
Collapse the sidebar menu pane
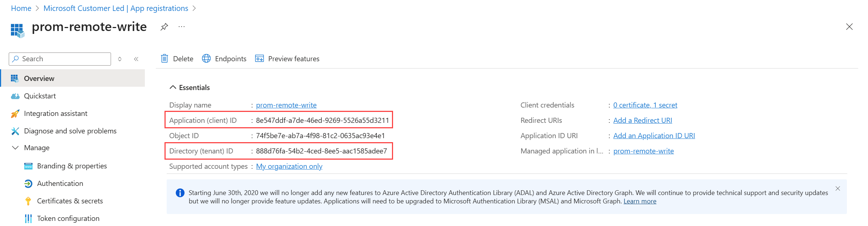tap(136, 59)
